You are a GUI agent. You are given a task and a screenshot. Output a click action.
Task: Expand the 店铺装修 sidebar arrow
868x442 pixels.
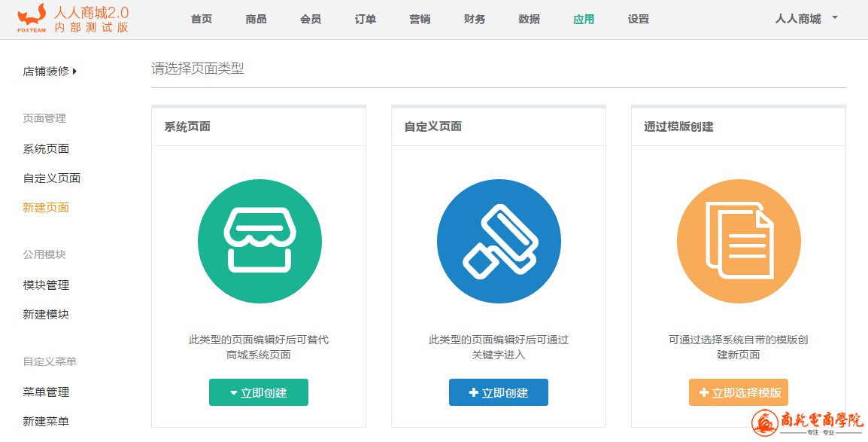74,71
